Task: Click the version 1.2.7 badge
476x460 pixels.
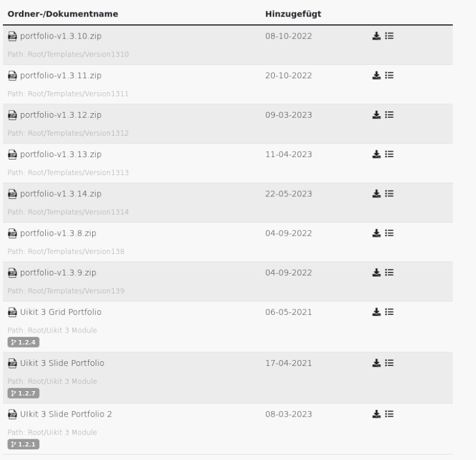Action: pyautogui.click(x=23, y=393)
